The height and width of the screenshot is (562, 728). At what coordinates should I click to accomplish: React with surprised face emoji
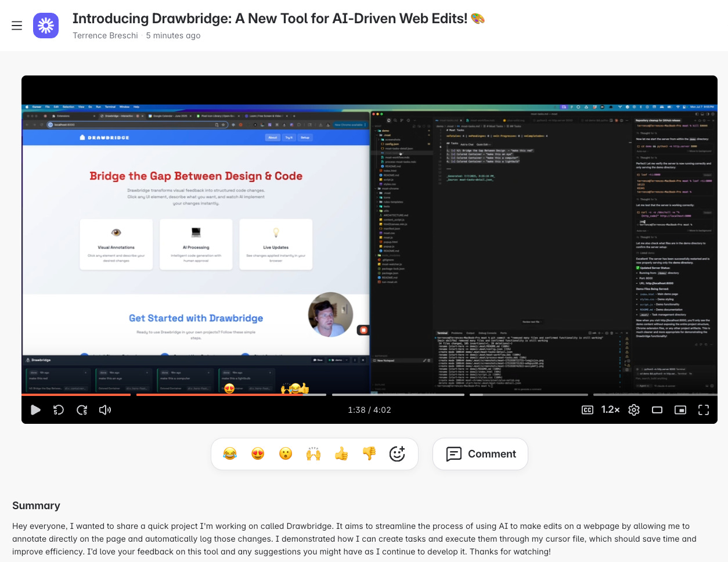click(x=286, y=454)
